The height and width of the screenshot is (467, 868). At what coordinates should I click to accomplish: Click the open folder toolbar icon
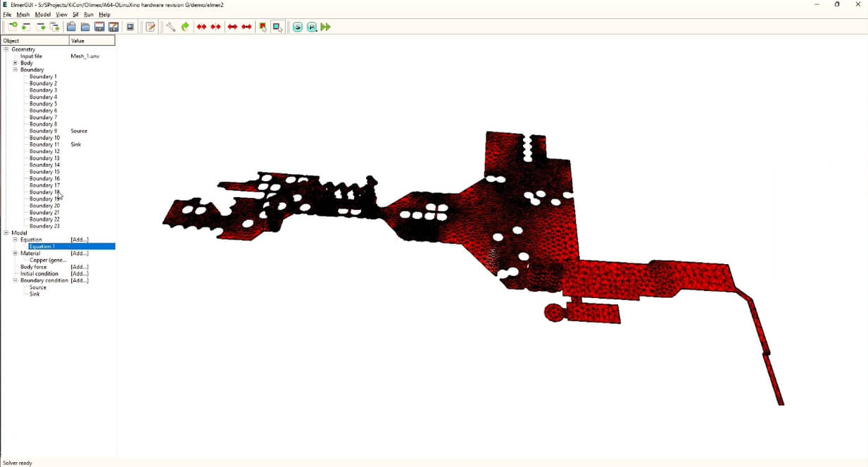point(71,27)
